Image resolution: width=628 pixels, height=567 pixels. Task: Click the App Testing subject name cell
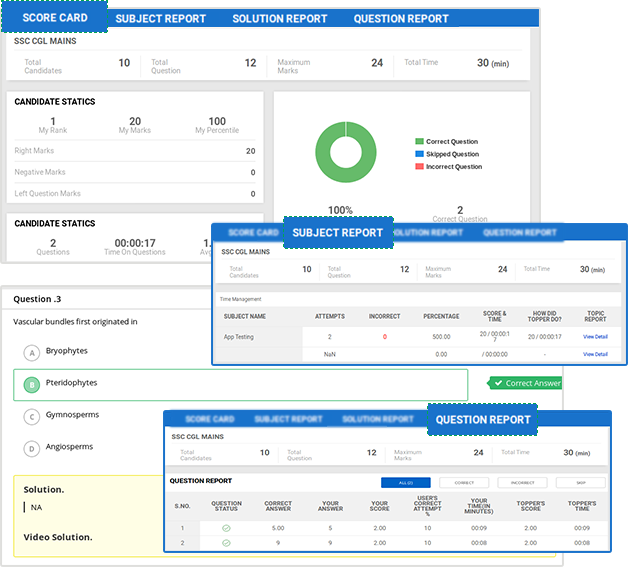[x=239, y=337]
